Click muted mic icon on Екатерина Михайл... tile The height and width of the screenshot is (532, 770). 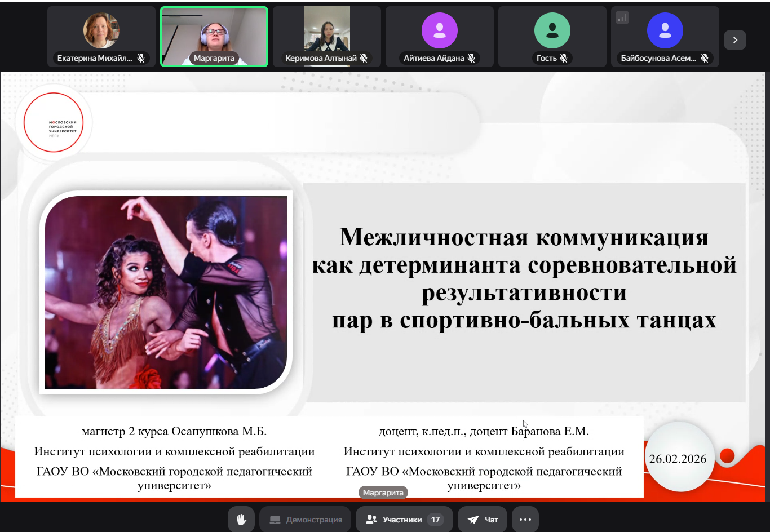(141, 58)
